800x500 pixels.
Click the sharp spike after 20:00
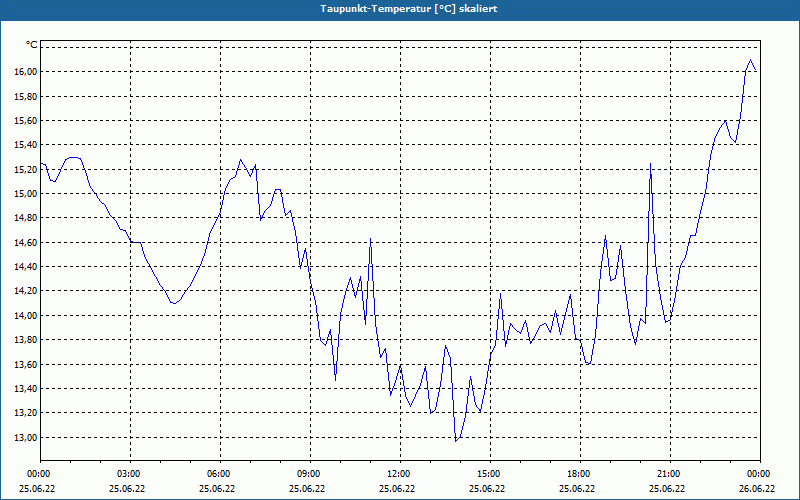[x=651, y=164]
